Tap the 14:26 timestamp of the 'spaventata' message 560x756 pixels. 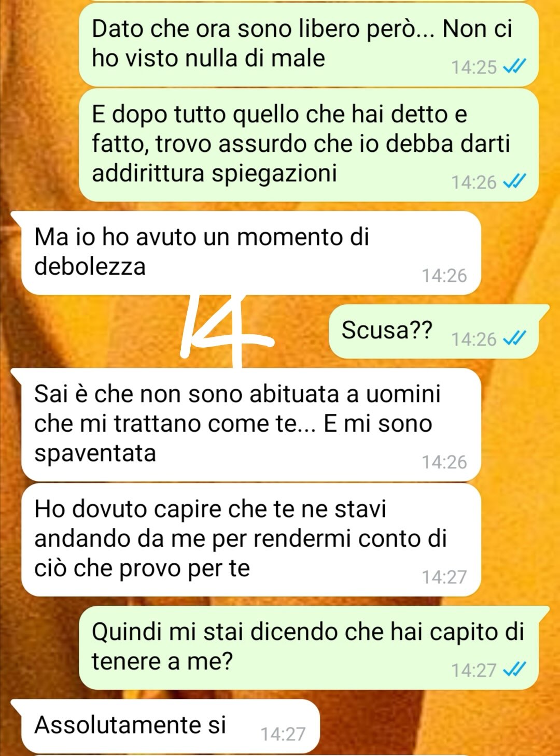[444, 462]
